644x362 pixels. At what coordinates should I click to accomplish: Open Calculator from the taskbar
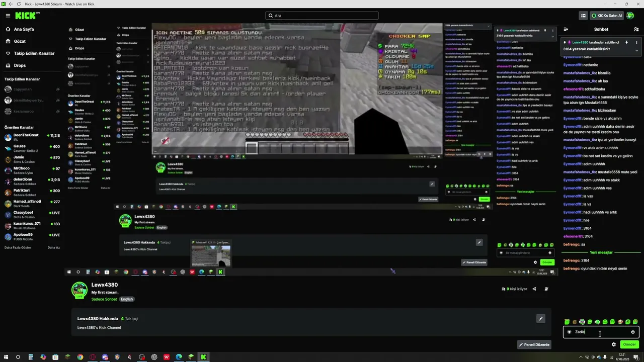click(31, 357)
